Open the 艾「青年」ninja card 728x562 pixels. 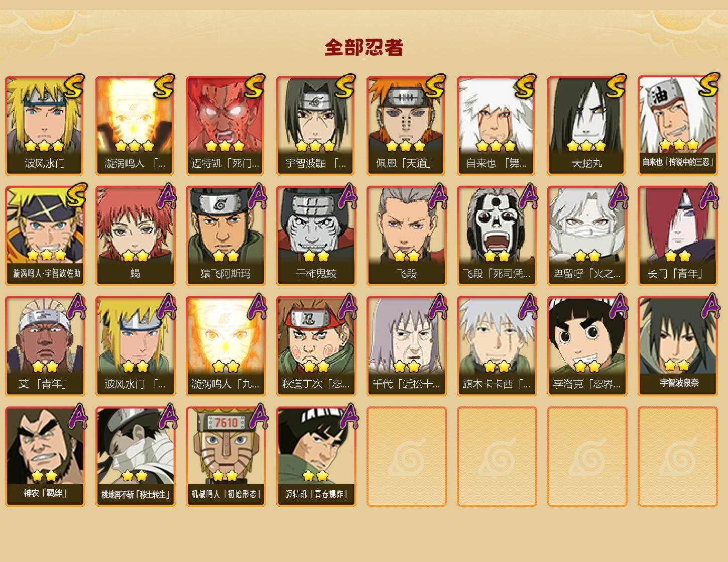click(x=45, y=346)
